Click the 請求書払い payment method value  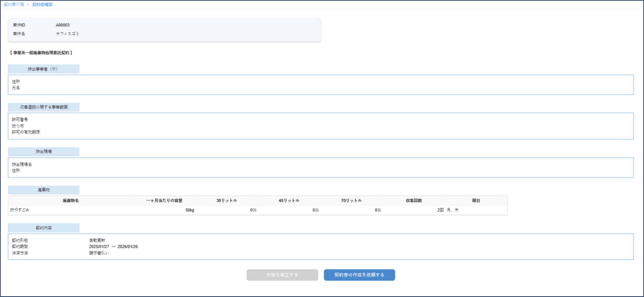click(x=99, y=253)
